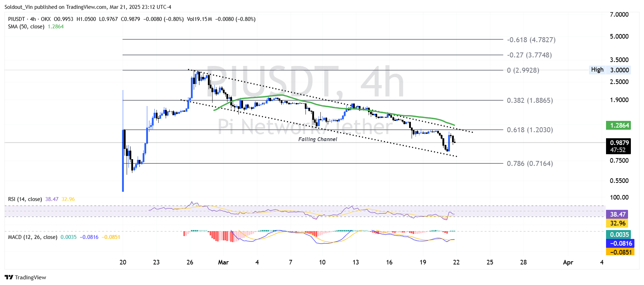Click the RSI (14, close) indicator label
The image size is (644, 285).
tap(25, 199)
